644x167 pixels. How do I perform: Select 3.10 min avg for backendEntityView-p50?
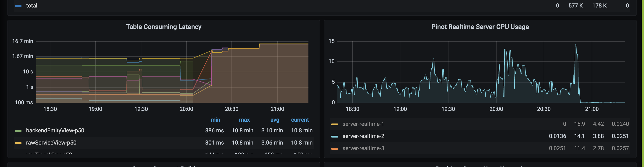[x=272, y=130]
